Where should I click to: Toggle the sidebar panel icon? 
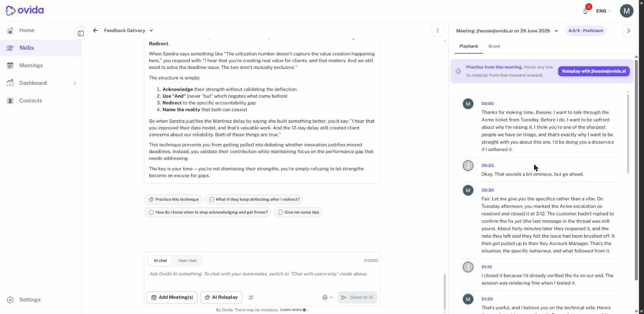point(81,33)
